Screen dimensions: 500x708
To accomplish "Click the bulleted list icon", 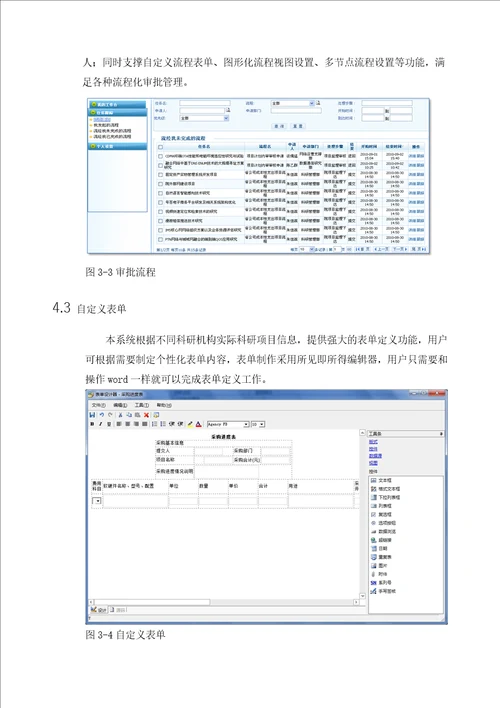I will (163, 424).
